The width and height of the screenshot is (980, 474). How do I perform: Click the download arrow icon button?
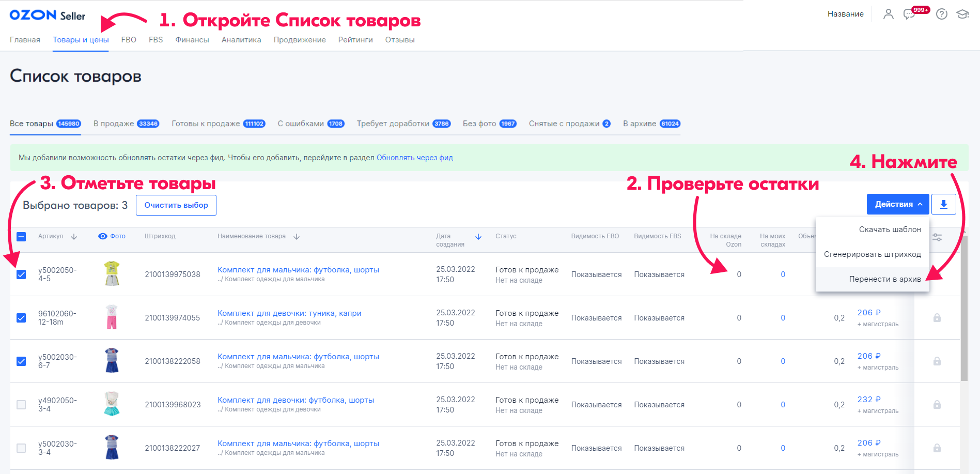(x=943, y=204)
